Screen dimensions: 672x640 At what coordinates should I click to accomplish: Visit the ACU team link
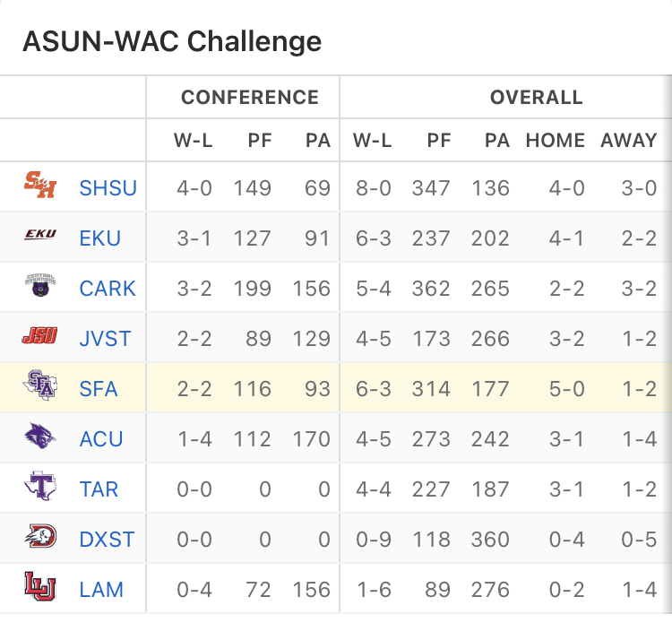pos(100,439)
